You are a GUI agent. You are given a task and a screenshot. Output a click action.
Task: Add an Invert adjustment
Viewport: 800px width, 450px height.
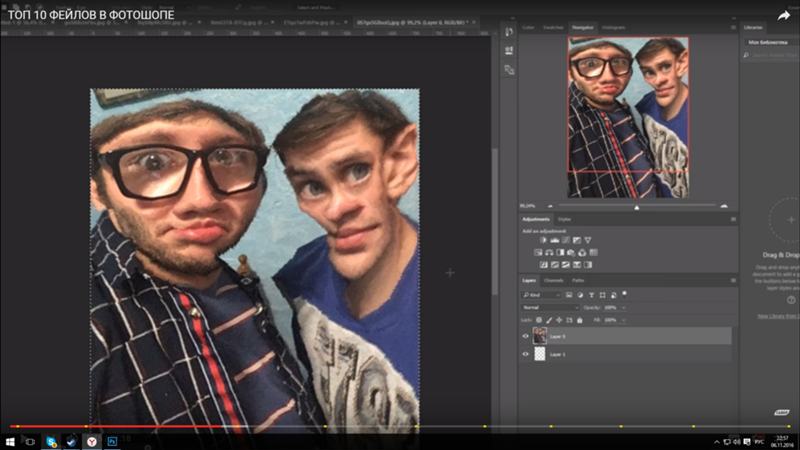coord(544,265)
